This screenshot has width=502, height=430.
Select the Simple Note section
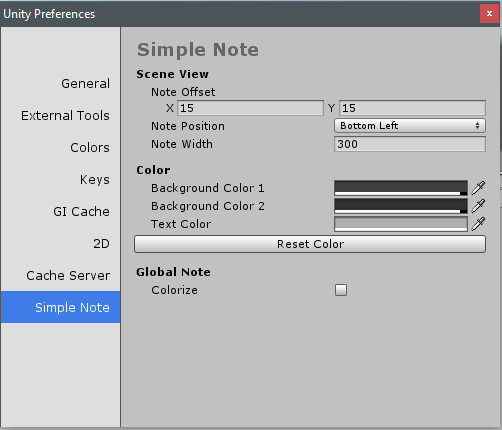[x=60, y=307]
